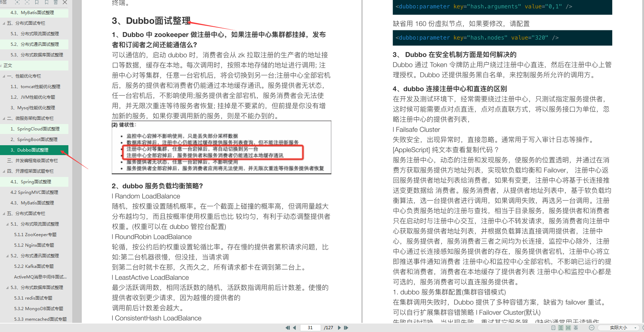Collapse the 四、开源框架面试题专栏 bookmark group
The height and width of the screenshot is (332, 644).
point(4,171)
